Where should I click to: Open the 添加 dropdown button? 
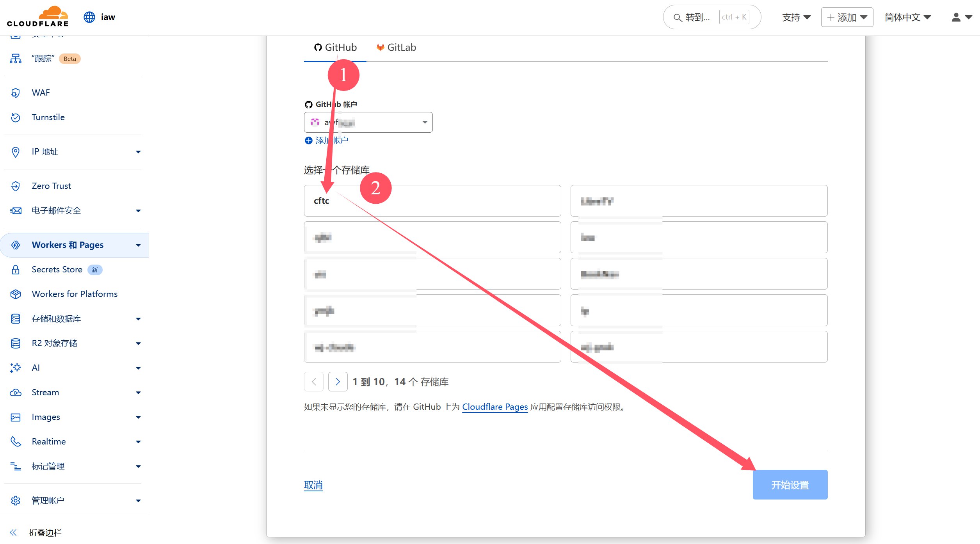[x=847, y=17]
